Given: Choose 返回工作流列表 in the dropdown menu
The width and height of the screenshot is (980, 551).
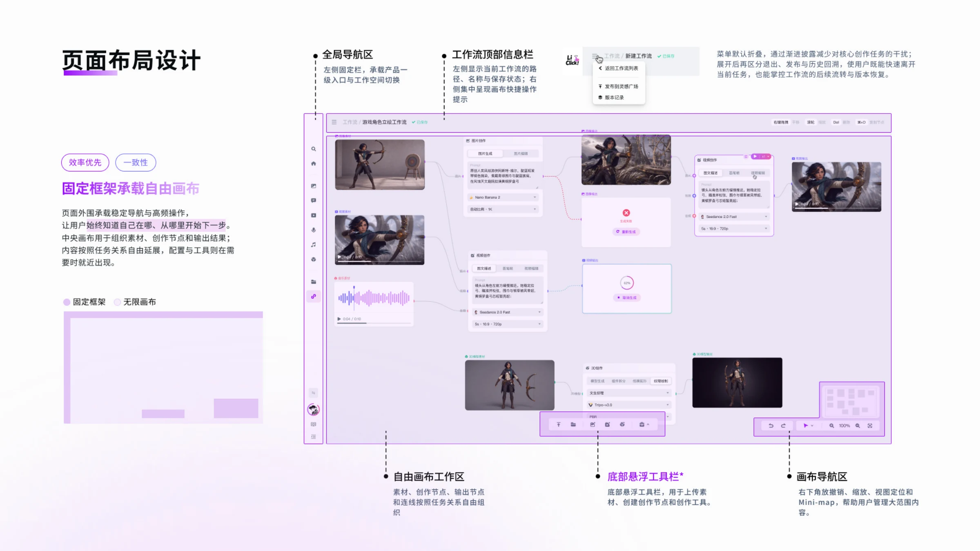Looking at the screenshot, I should coord(619,69).
